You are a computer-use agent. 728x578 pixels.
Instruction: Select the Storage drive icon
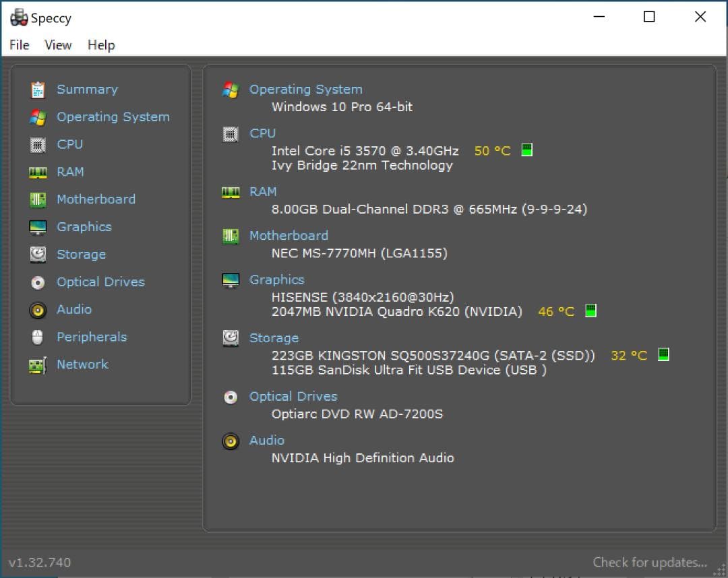click(39, 254)
